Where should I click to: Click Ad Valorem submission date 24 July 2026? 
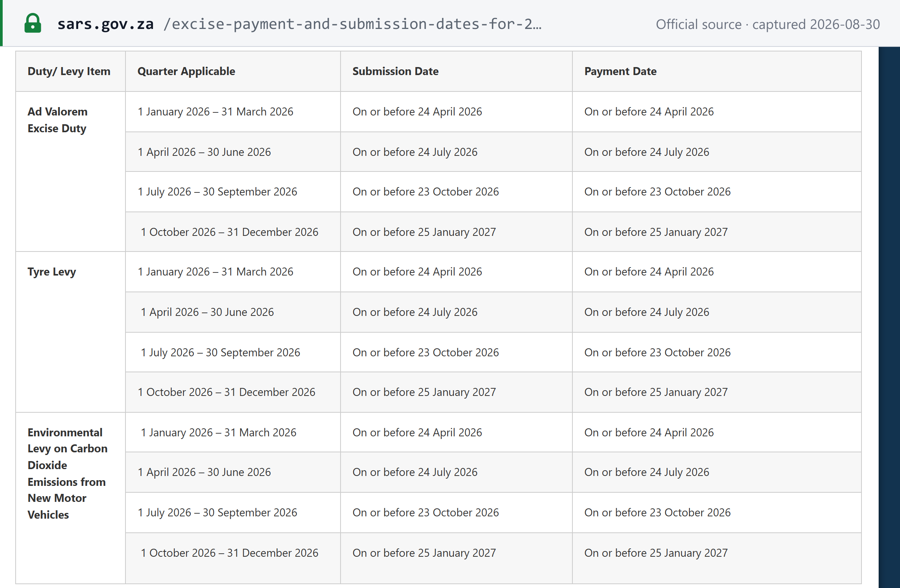click(415, 152)
